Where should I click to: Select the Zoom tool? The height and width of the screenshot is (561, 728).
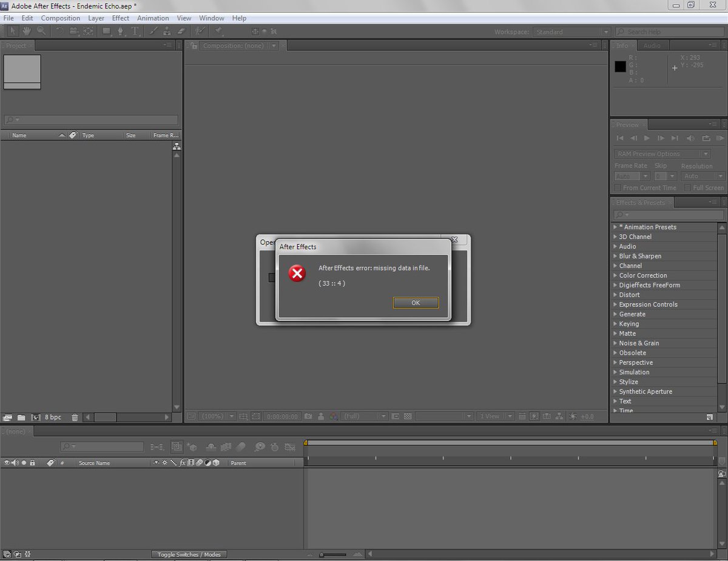(x=41, y=31)
